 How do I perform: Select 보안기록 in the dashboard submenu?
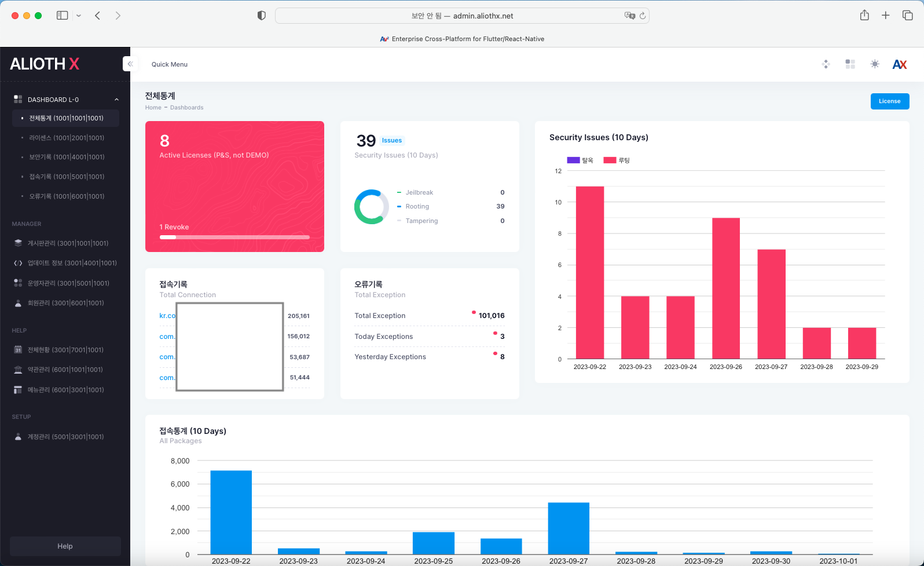67,157
